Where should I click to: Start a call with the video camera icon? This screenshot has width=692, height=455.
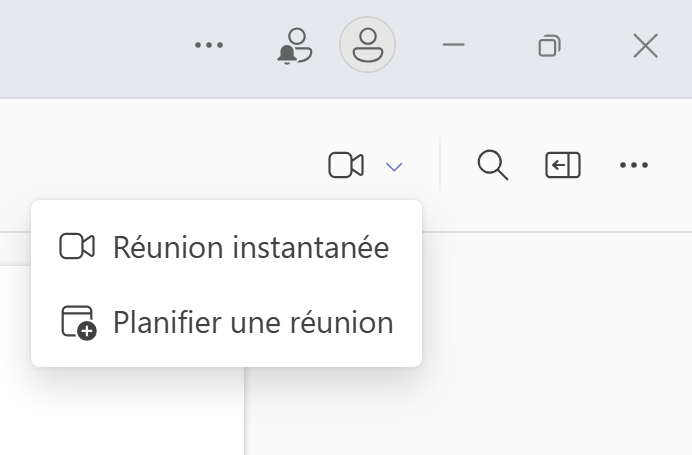point(345,166)
